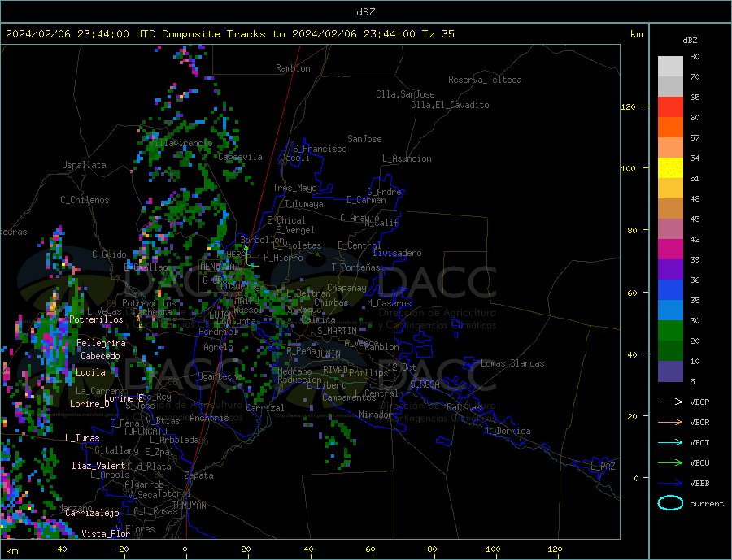This screenshot has height=560, width=732.
Task: Click the 'VBCP' legend label
Action: 699,402
